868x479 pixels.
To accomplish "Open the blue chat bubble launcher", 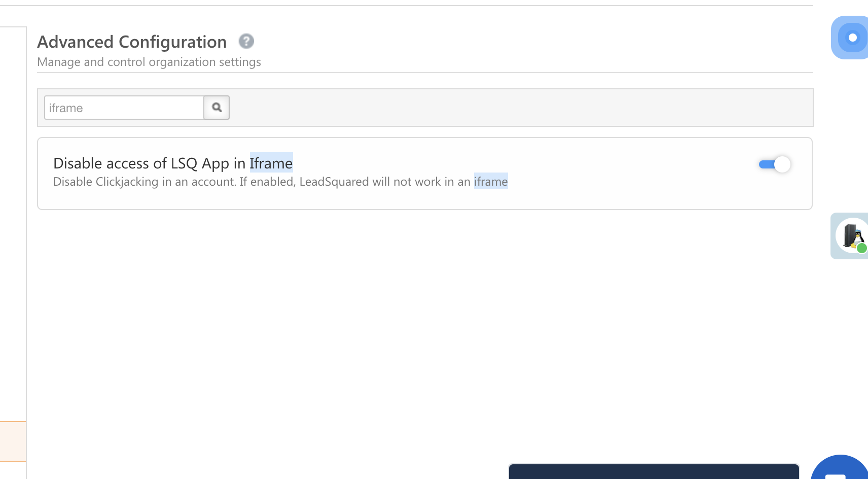I will [x=840, y=467].
